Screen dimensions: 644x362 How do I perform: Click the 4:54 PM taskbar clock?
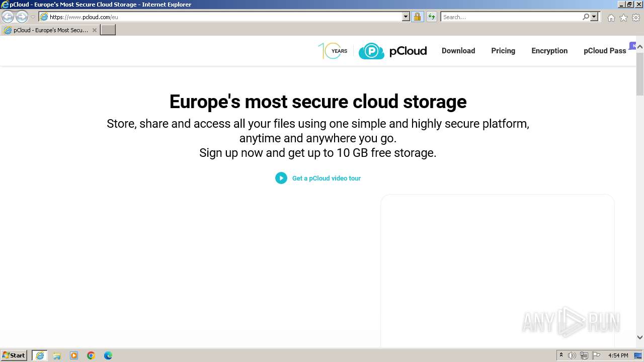618,355
